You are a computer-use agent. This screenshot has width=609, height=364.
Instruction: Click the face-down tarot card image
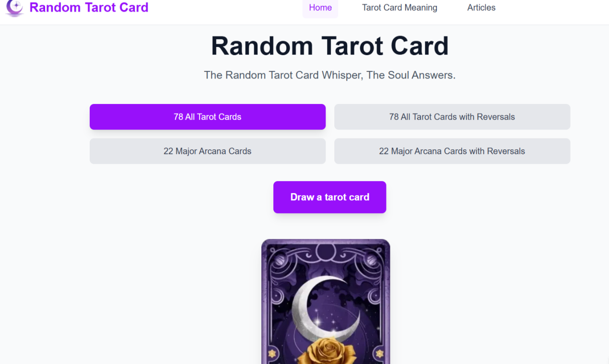pos(326,302)
